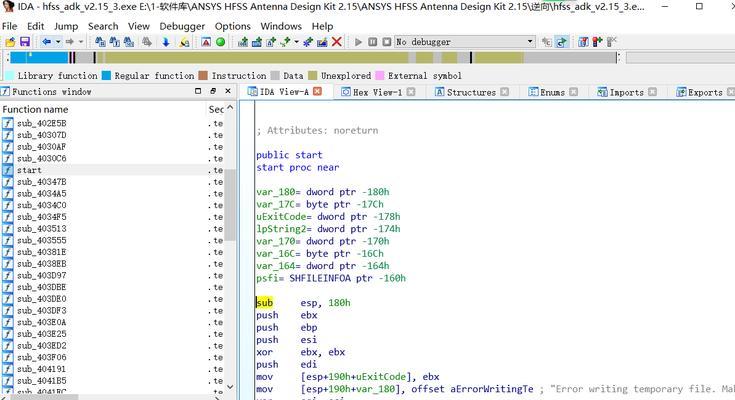Click the blue down arrow toolbar icon

point(165,42)
